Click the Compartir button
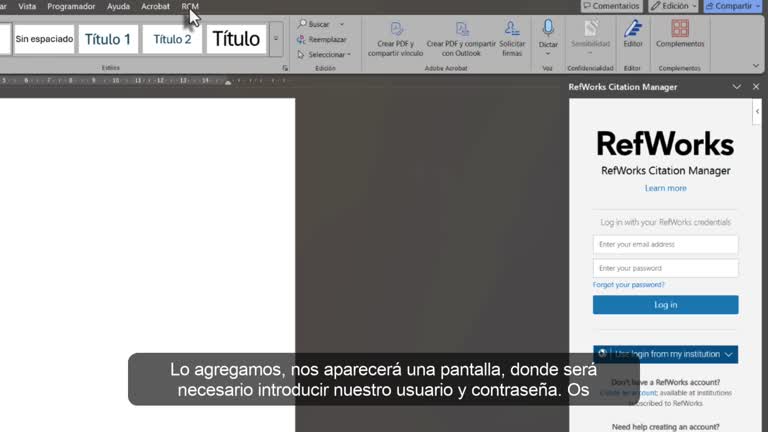768x432 pixels. pos(733,6)
